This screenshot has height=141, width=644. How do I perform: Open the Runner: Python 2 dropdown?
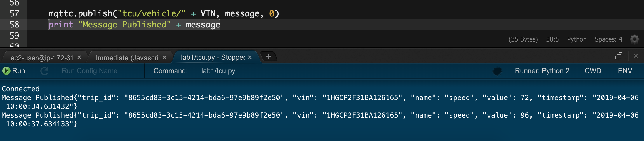(542, 71)
